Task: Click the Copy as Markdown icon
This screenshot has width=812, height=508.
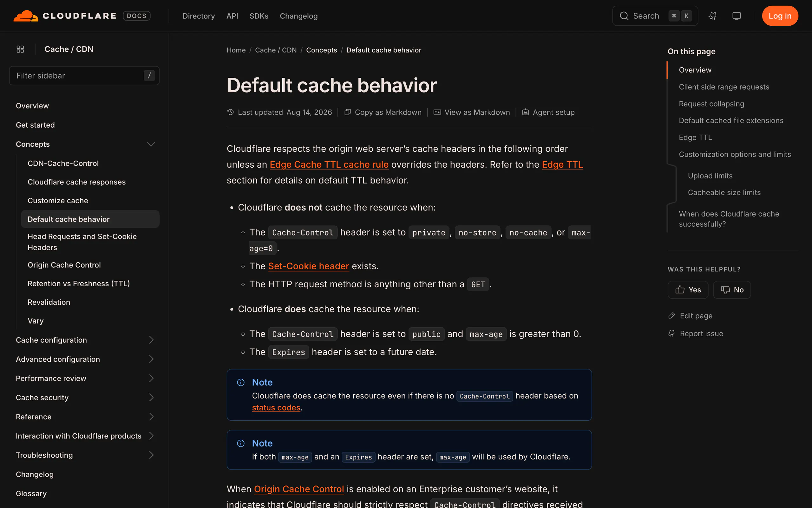Action: (x=348, y=112)
